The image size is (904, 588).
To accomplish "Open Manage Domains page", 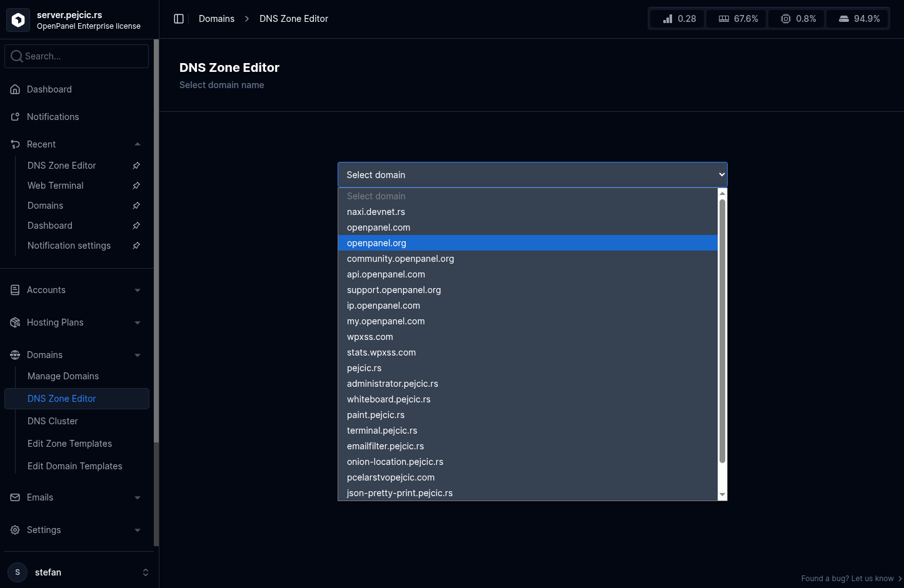I will [63, 376].
